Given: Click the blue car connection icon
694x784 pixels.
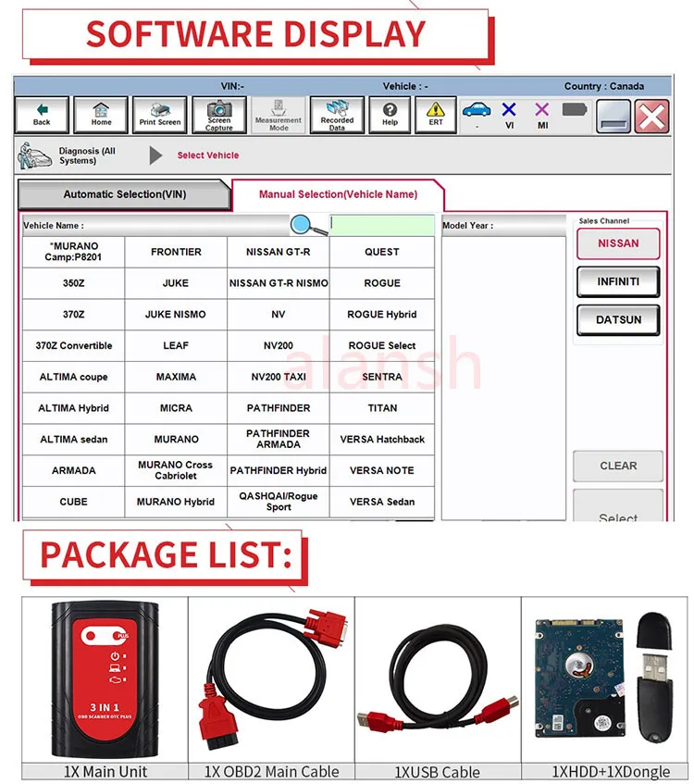Looking at the screenshot, I should [x=477, y=110].
